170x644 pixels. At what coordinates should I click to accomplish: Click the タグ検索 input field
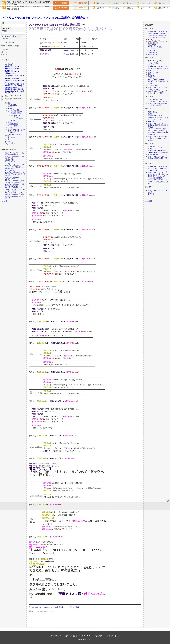pyautogui.click(x=13, y=33)
